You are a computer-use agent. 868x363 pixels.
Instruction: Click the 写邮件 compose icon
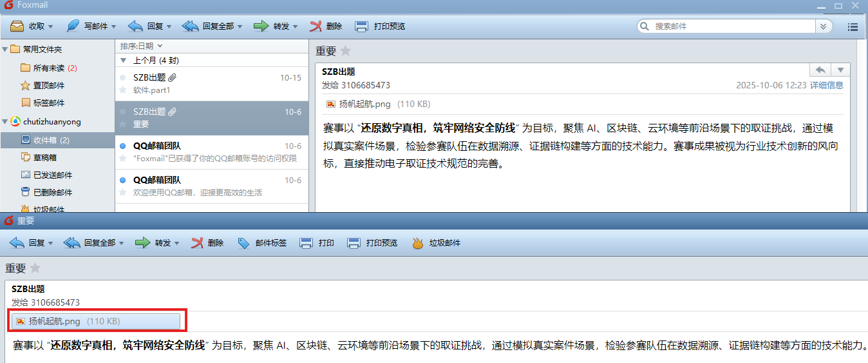[73, 26]
